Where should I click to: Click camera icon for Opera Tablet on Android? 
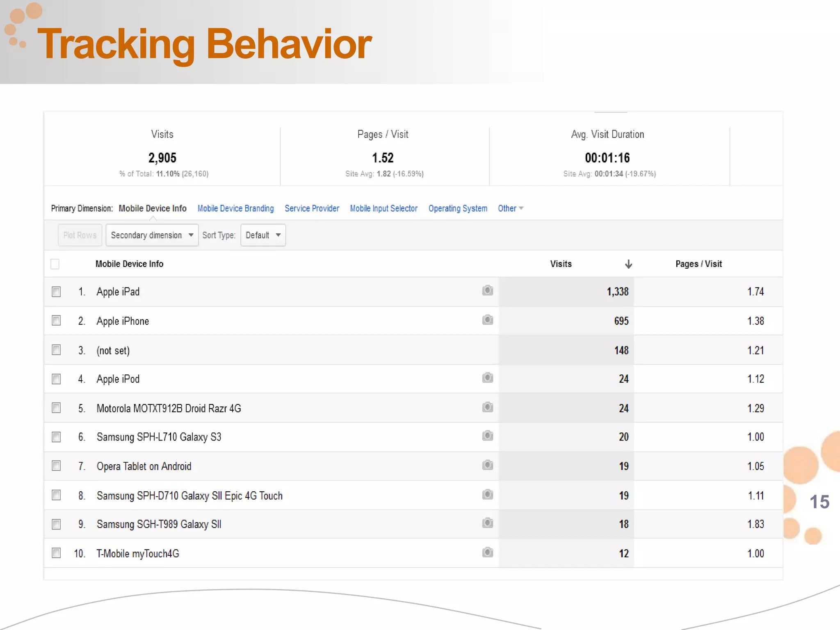pyautogui.click(x=487, y=465)
